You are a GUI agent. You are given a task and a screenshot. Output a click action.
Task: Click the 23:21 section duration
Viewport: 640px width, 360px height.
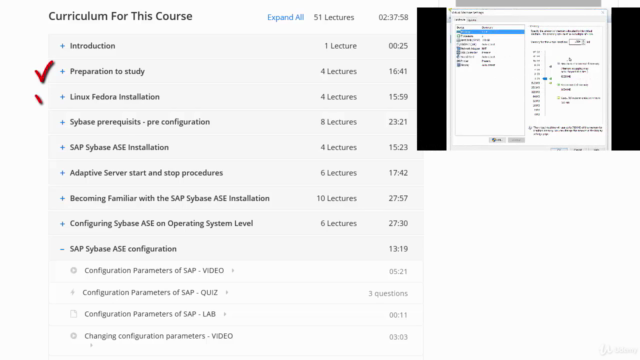click(x=398, y=122)
